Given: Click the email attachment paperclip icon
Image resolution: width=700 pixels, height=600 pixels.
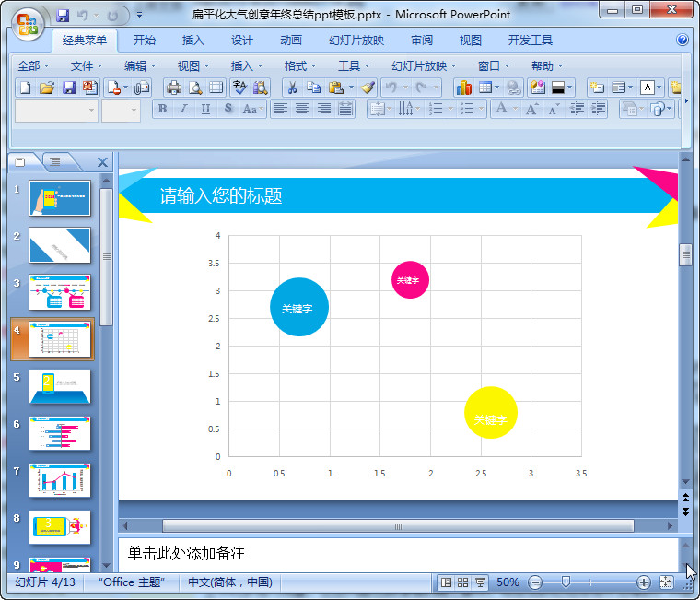Looking at the screenshot, I should 142,88.
